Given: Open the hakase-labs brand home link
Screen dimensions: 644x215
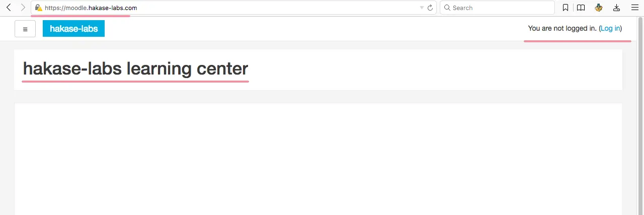Looking at the screenshot, I should (x=73, y=29).
